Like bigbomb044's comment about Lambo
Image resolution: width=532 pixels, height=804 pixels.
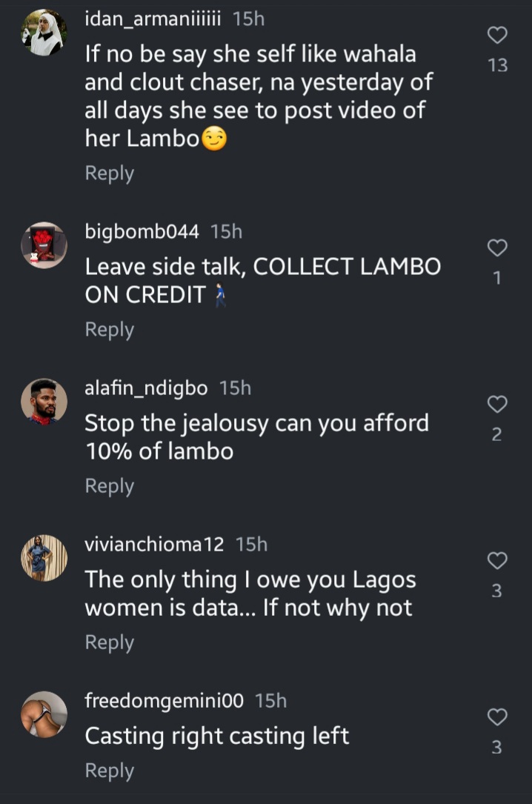coord(497,247)
